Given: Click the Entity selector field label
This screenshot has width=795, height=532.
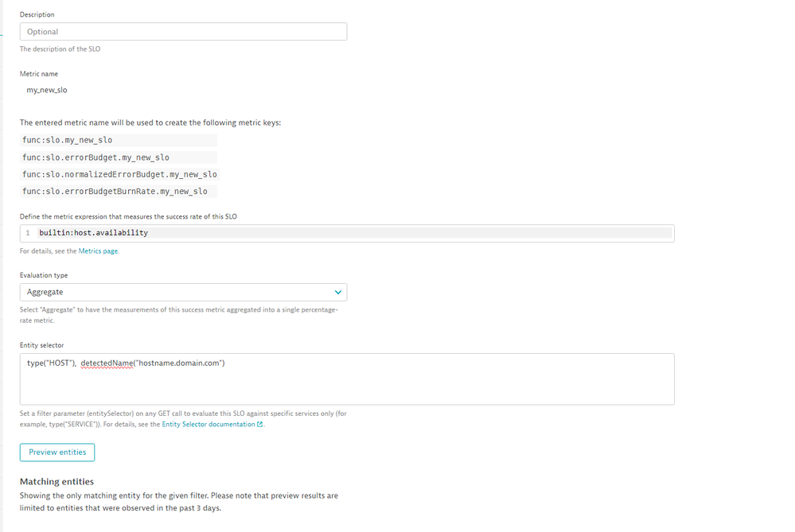Looking at the screenshot, I should pyautogui.click(x=41, y=345).
